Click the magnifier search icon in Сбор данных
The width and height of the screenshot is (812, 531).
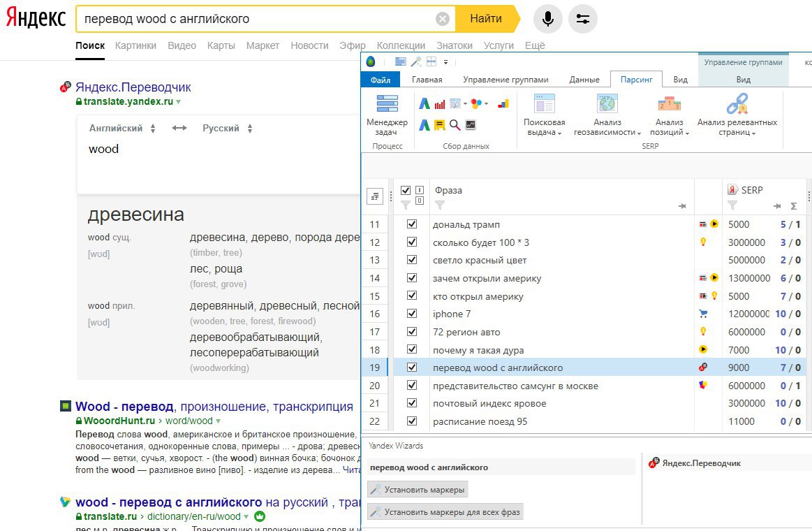455,125
